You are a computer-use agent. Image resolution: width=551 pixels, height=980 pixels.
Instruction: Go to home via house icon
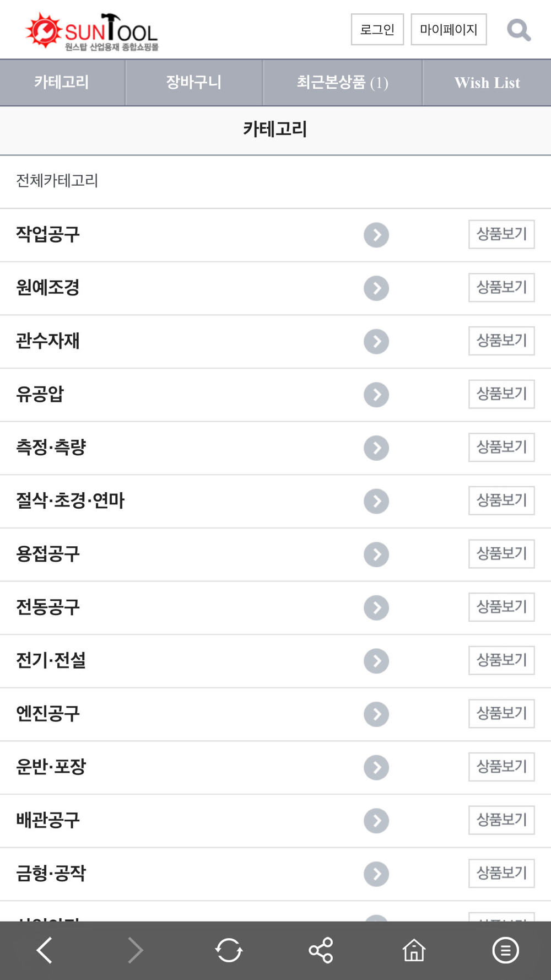(x=414, y=950)
